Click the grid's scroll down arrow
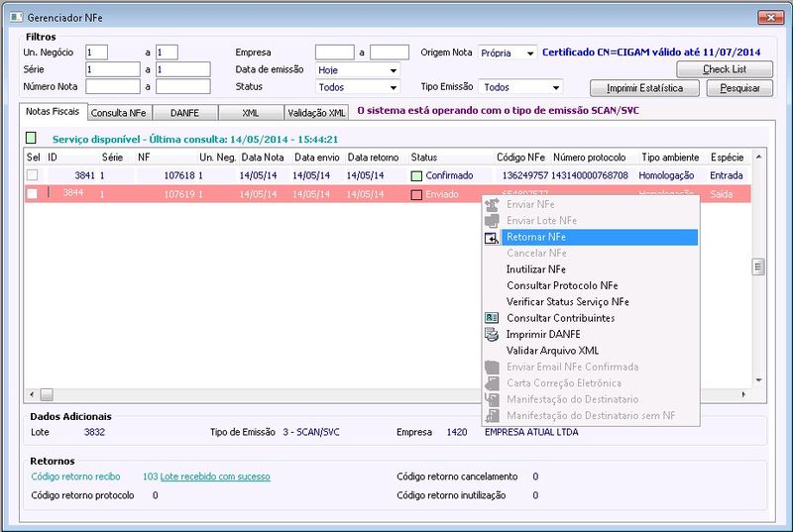 tap(758, 379)
